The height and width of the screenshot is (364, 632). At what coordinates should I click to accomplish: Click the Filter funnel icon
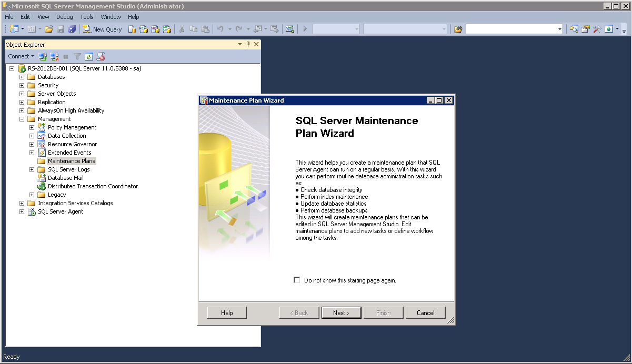[77, 56]
